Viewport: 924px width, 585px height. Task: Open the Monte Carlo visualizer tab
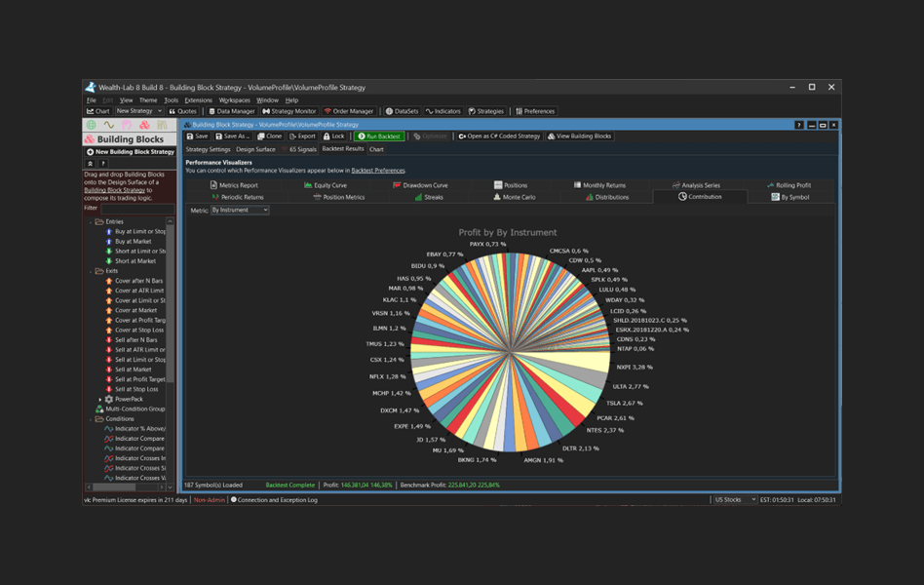515,197
